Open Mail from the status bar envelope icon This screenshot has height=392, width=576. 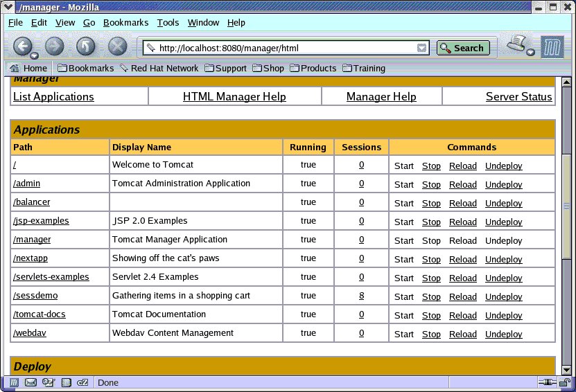pyautogui.click(x=30, y=383)
